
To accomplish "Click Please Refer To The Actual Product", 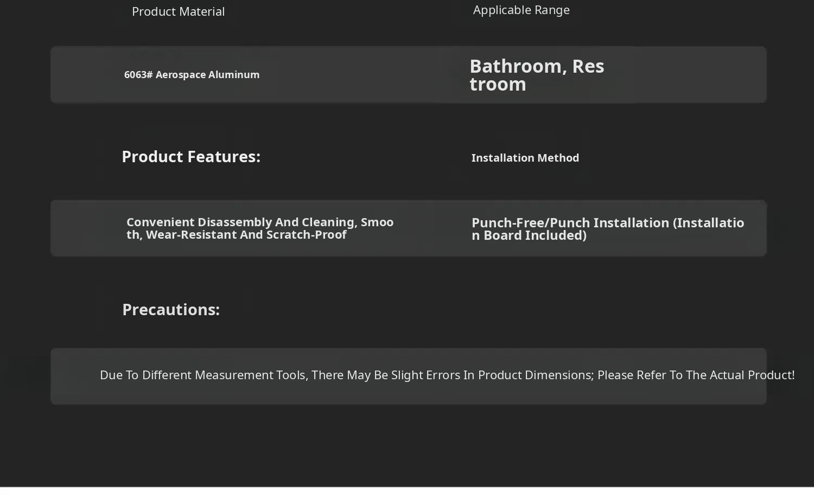I will 696,375.
